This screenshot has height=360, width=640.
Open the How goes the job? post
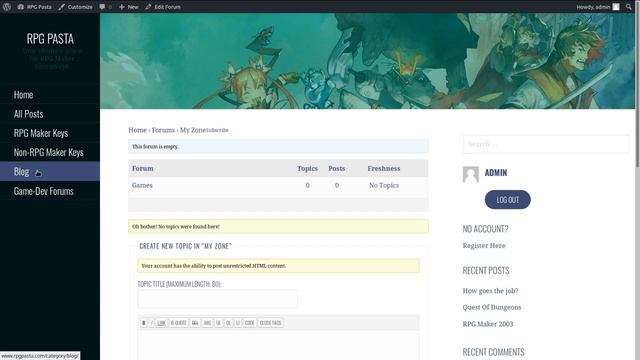490,291
